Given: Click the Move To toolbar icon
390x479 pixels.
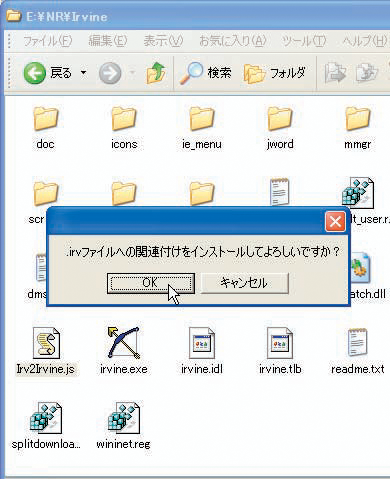Looking at the screenshot, I should coord(335,73).
